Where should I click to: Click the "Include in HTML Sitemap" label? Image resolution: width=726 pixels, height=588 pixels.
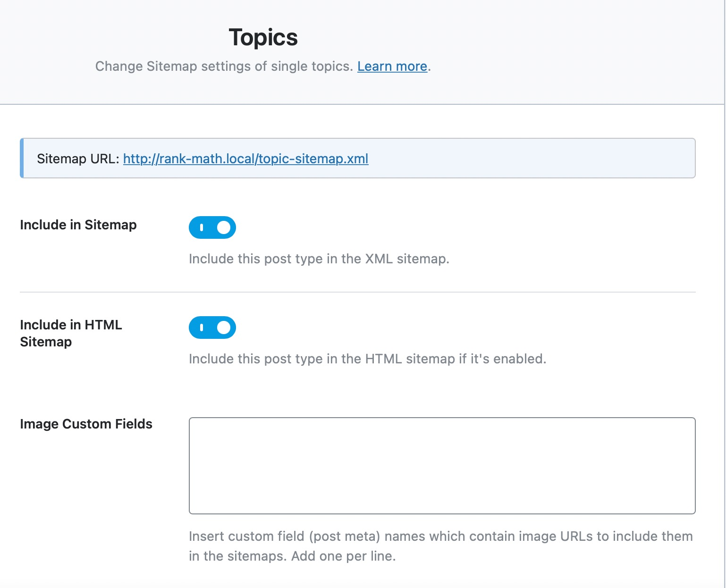[71, 333]
